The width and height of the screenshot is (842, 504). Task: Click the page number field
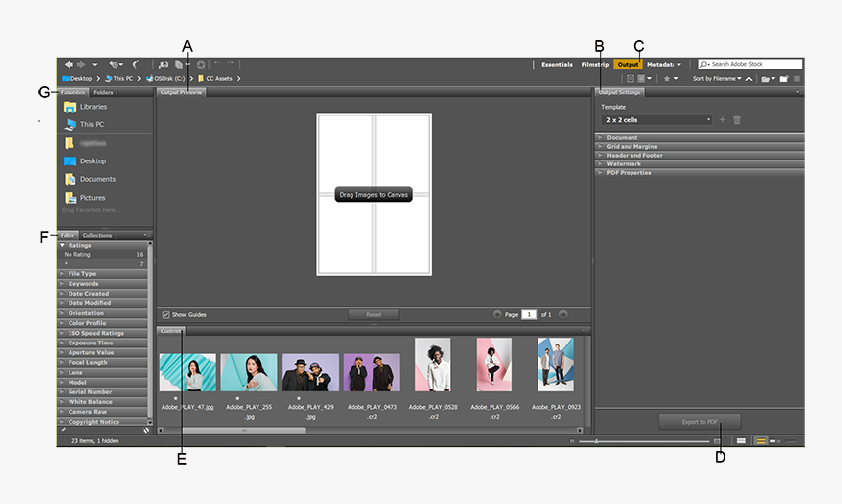[x=529, y=314]
